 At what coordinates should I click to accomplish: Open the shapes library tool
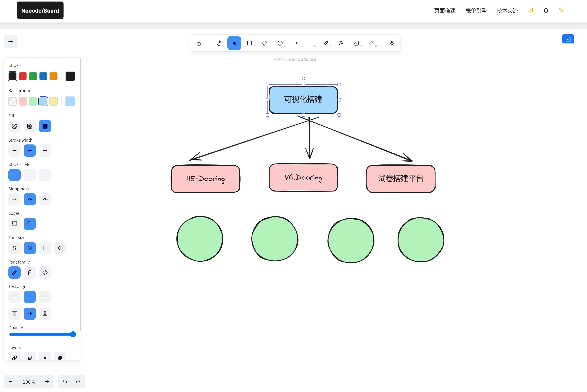pyautogui.click(x=392, y=43)
